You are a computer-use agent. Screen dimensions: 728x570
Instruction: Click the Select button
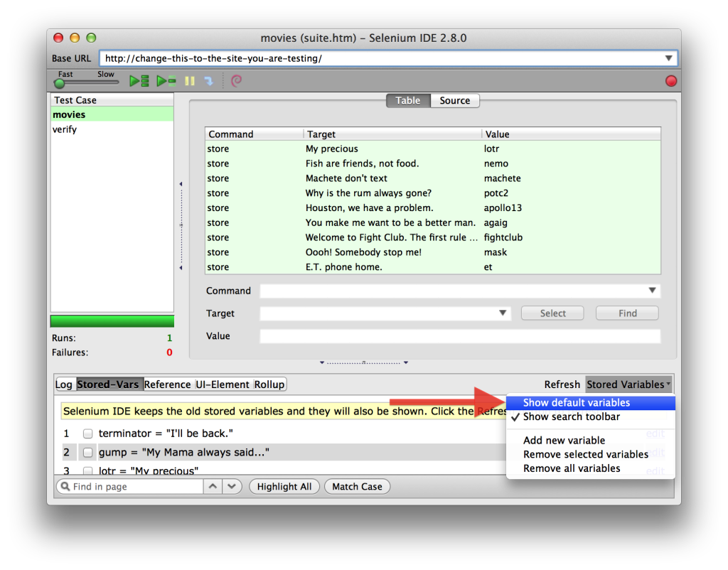point(552,313)
